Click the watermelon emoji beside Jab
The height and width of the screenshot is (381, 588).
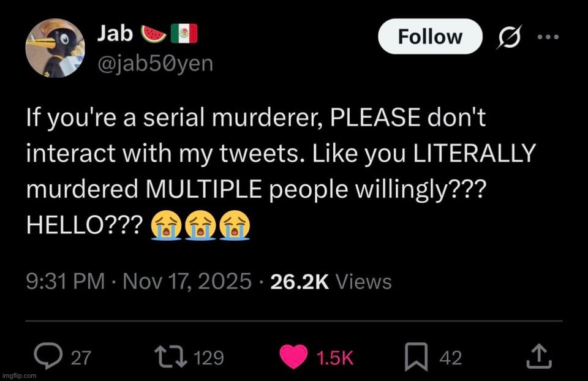pos(153,34)
